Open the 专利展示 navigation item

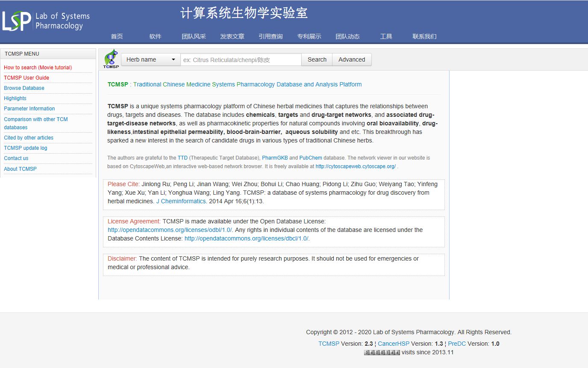coord(309,36)
